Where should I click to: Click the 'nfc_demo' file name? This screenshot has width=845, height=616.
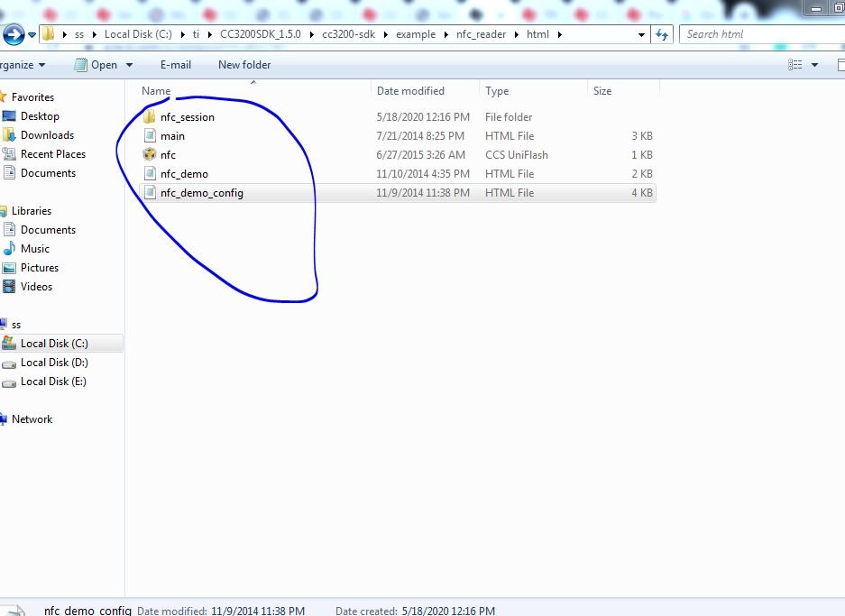(184, 174)
